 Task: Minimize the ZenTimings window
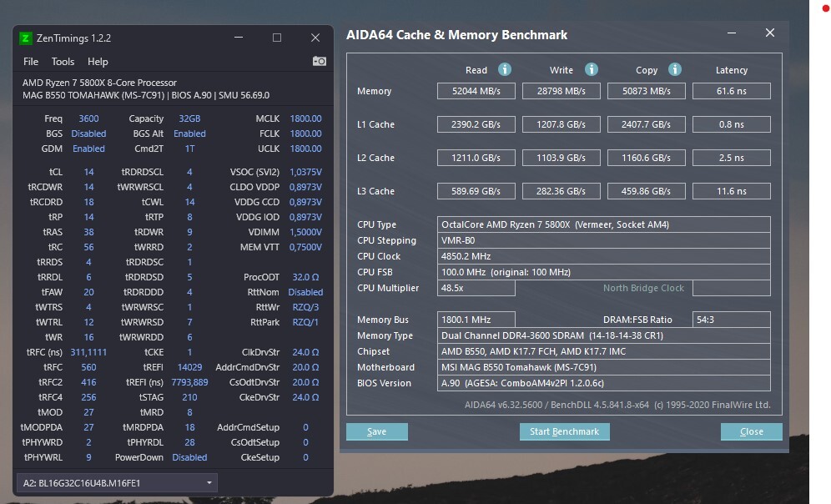(x=239, y=38)
